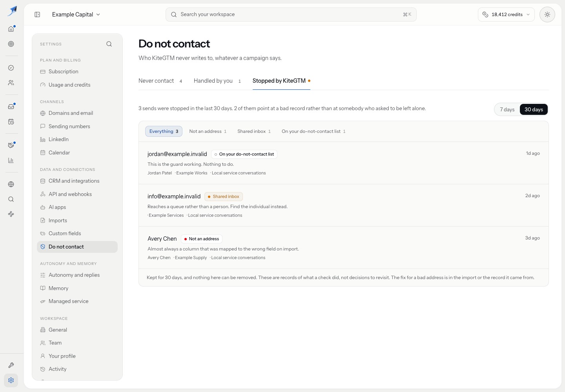Click the calendar-clock icon in the left rail
Image resolution: width=565 pixels, height=392 pixels.
tap(11, 122)
